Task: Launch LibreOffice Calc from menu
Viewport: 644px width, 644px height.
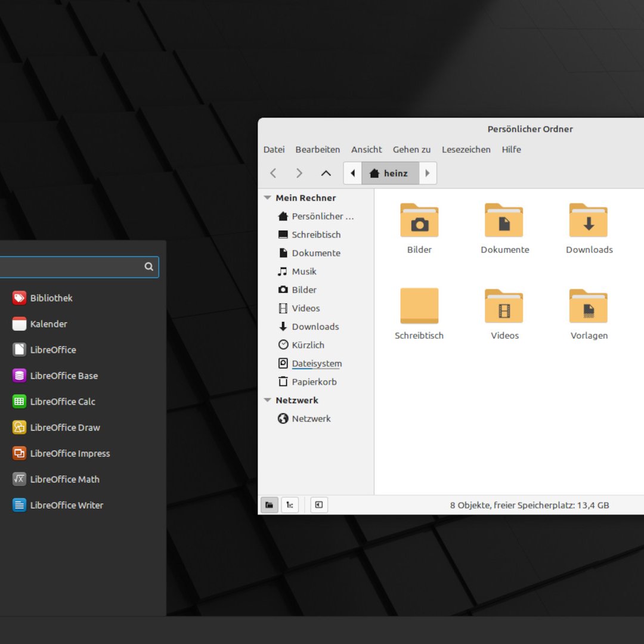Action: point(62,401)
